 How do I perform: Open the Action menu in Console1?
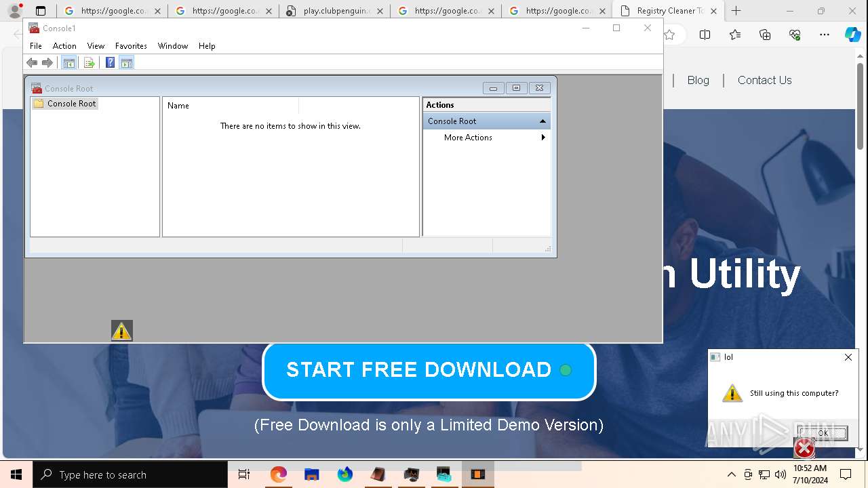tap(64, 46)
